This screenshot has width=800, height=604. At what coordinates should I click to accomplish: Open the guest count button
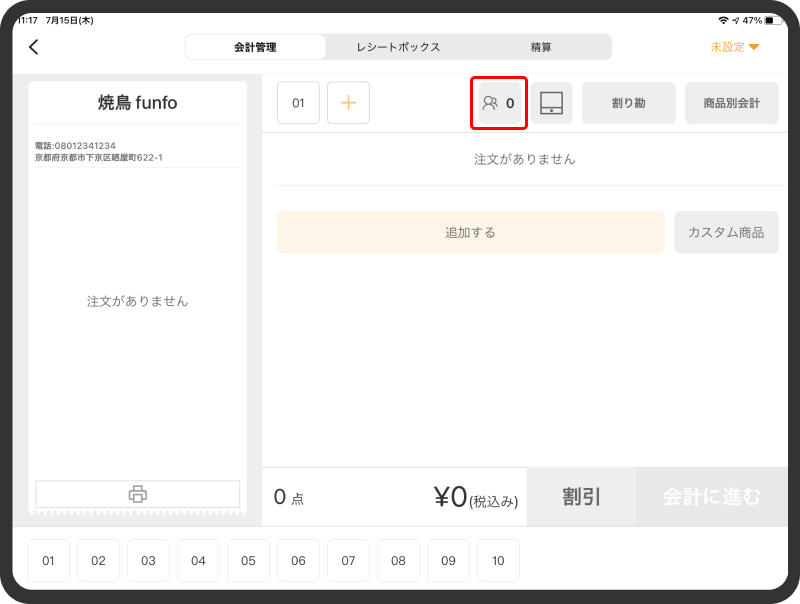tap(499, 103)
